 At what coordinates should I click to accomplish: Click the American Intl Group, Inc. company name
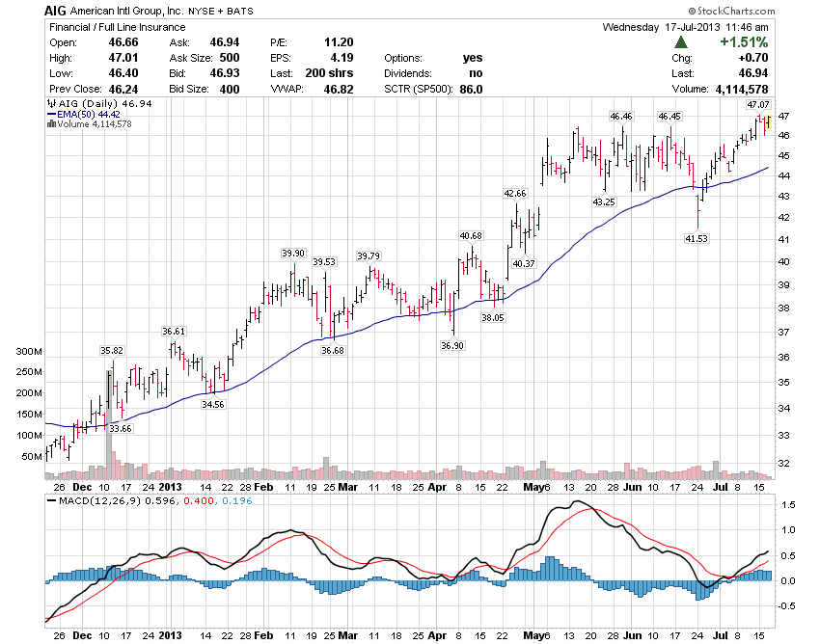[126, 11]
